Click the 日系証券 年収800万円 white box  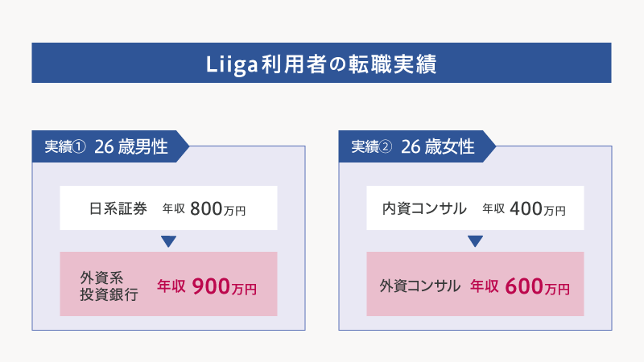[168, 208]
